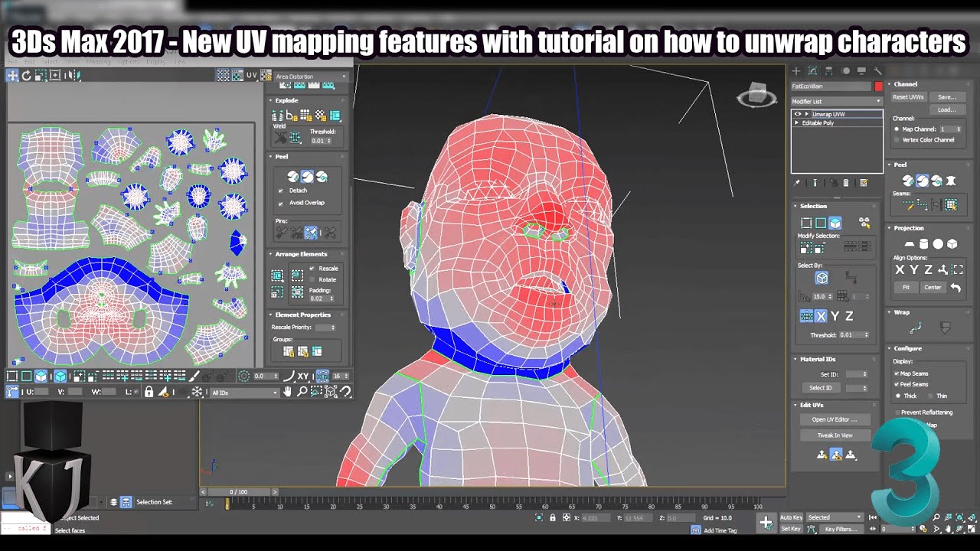Click the Spline mapping icon in Wrap rollout
The width and height of the screenshot is (980, 551).
pyautogui.click(x=916, y=328)
